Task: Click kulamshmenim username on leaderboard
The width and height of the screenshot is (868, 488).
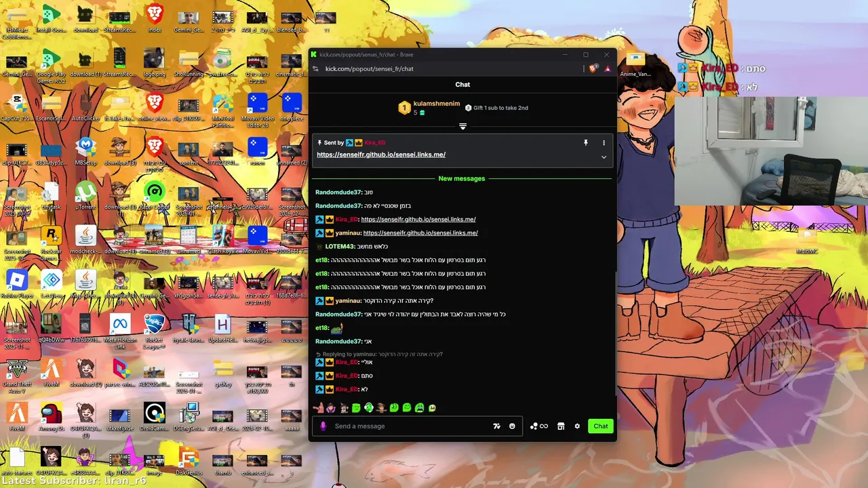Action: click(437, 104)
